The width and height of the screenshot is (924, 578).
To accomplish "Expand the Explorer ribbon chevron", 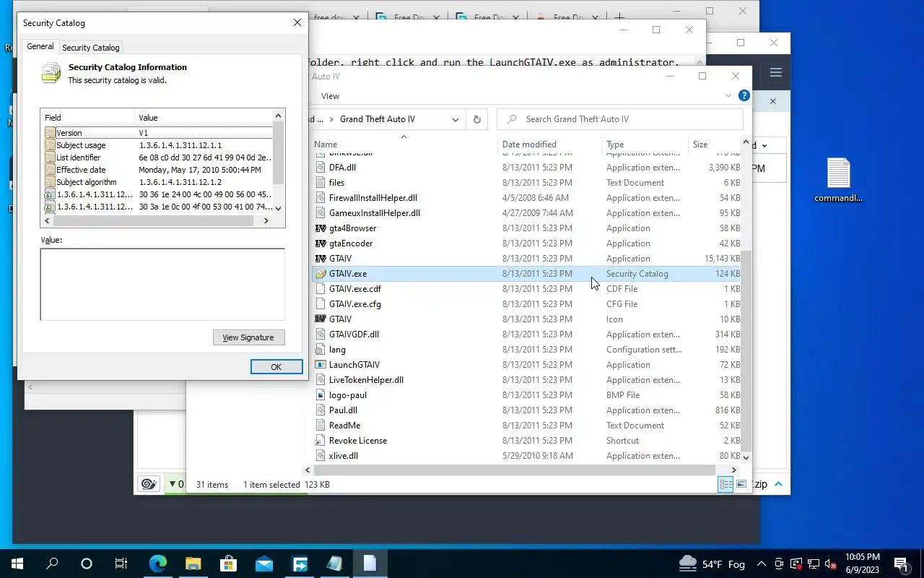I will pos(728,95).
